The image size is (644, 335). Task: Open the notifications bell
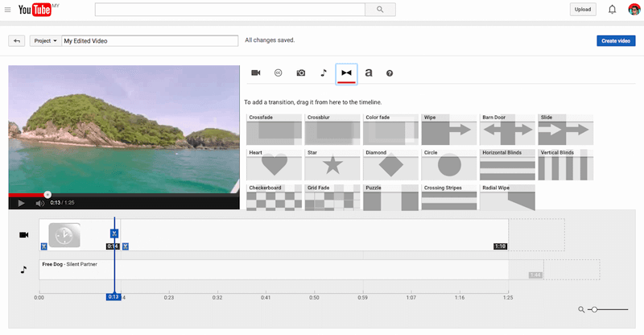click(x=612, y=10)
